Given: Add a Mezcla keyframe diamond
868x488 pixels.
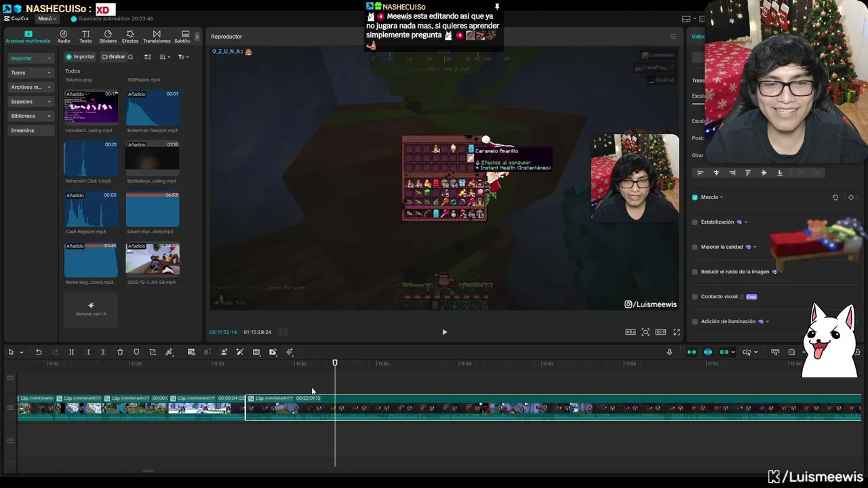Looking at the screenshot, I should click(x=851, y=197).
